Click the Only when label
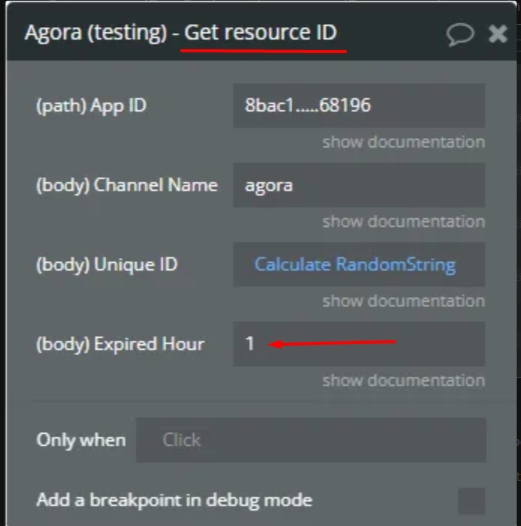Image resolution: width=521 pixels, height=526 pixels. click(81, 440)
